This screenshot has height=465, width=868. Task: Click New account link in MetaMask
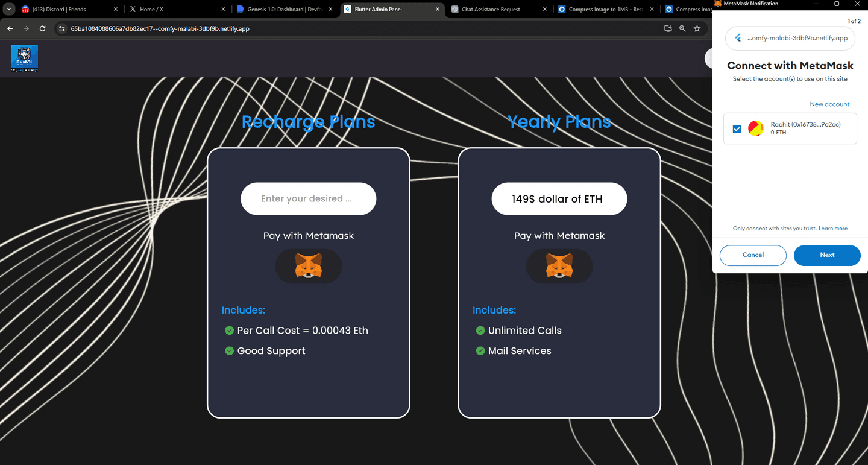click(829, 104)
